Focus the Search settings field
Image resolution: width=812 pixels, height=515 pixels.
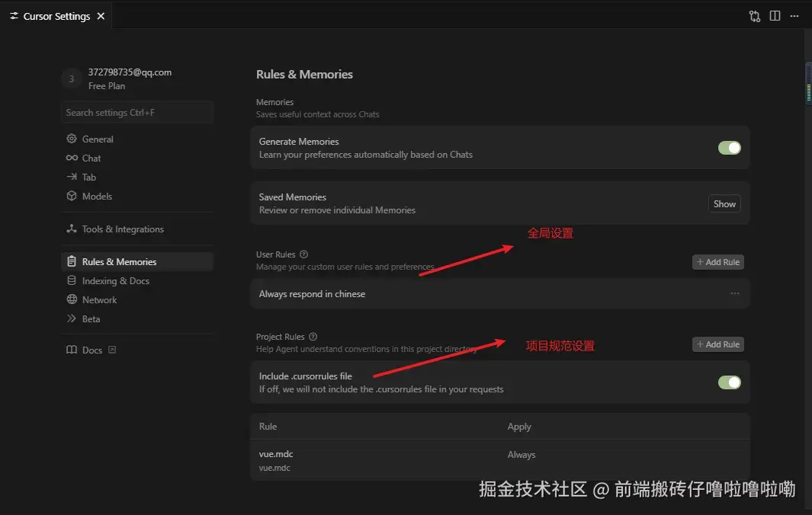pos(137,112)
